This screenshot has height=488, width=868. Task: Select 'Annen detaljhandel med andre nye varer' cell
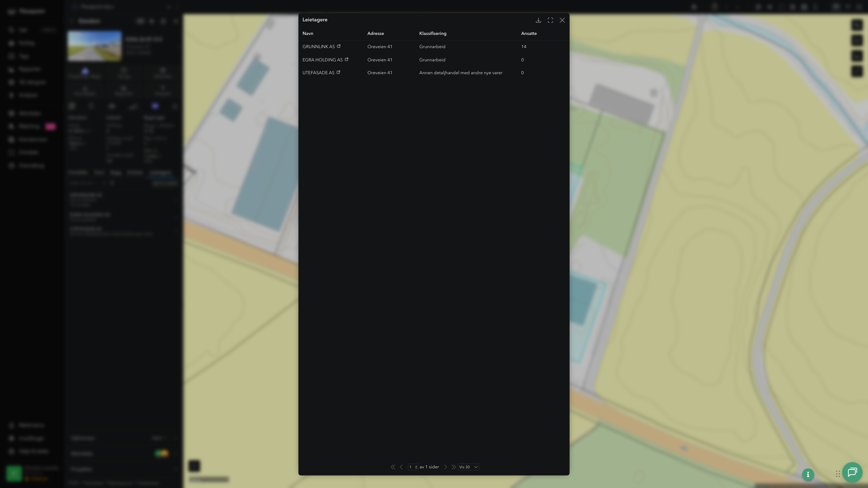click(x=461, y=73)
